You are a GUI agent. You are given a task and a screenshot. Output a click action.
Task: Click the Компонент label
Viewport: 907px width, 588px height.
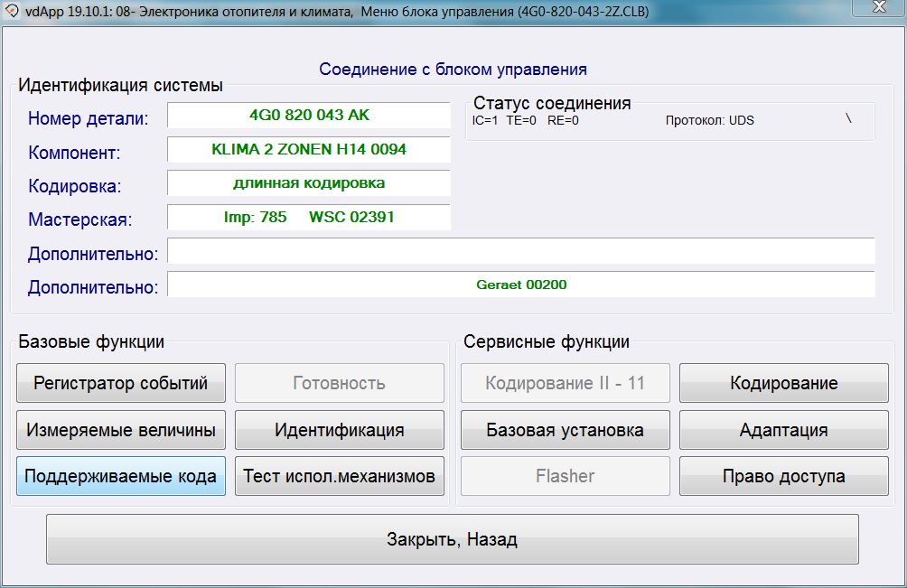tap(74, 153)
